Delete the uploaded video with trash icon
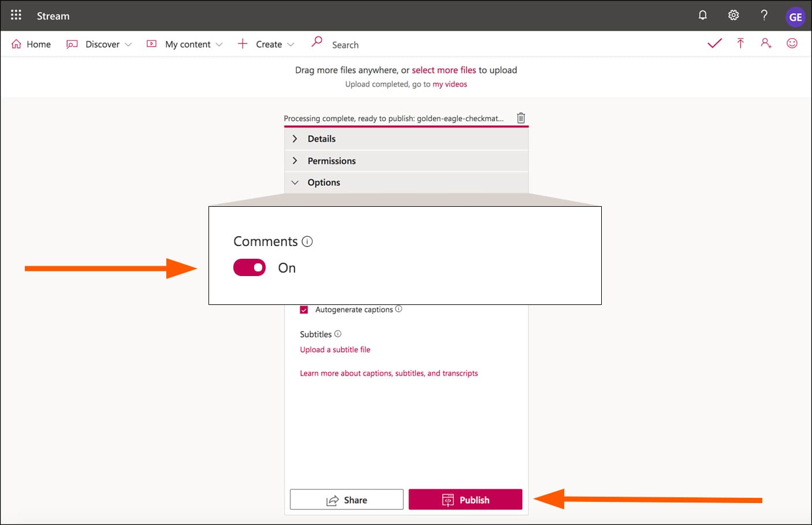This screenshot has height=525, width=812. 521,118
